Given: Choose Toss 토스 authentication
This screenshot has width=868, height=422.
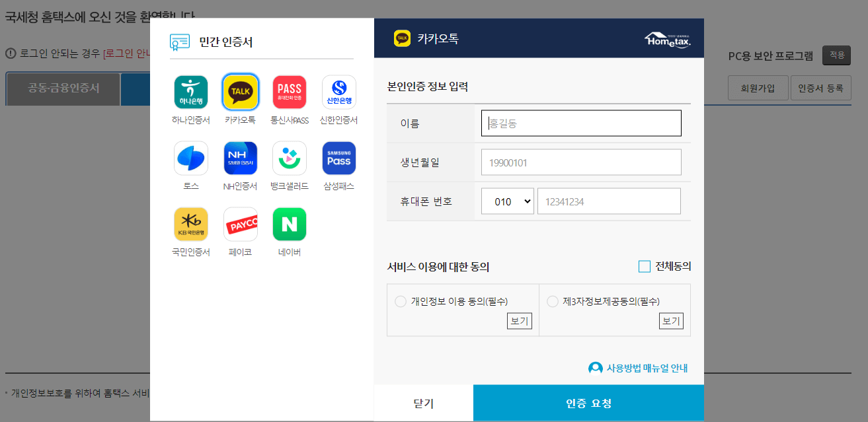Looking at the screenshot, I should coord(190,158).
